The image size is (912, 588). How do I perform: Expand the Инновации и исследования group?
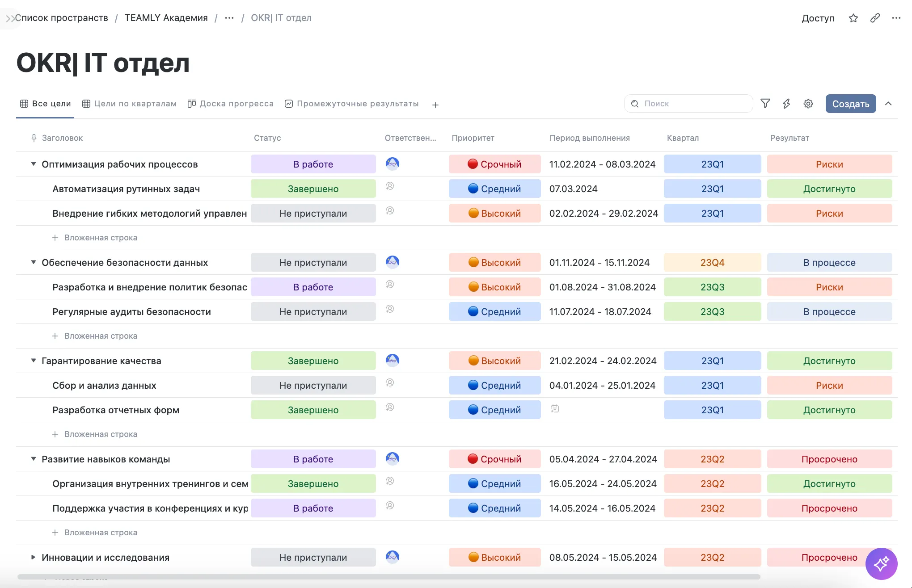(33, 557)
